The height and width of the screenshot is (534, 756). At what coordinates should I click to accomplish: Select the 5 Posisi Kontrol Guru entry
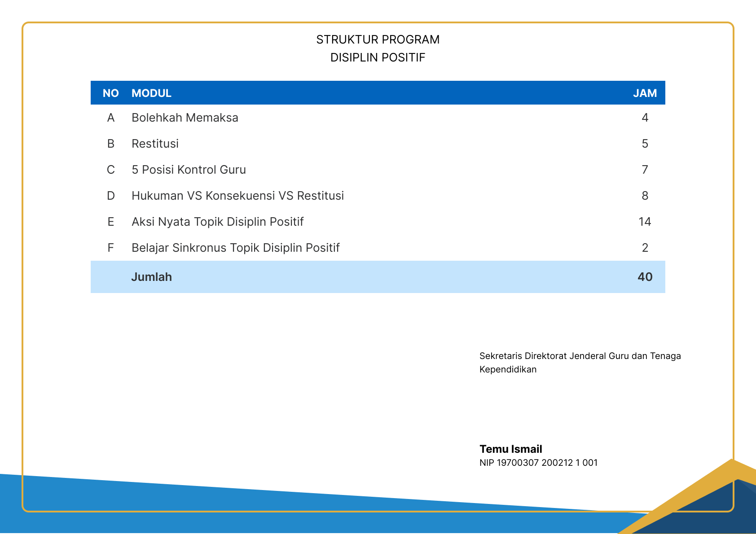point(189,170)
